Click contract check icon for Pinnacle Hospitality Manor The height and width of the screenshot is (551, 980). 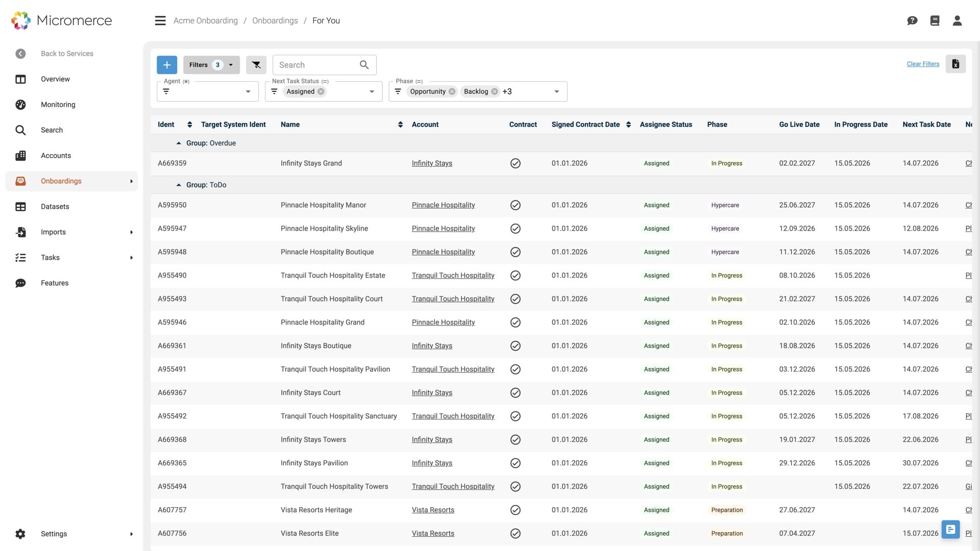pyautogui.click(x=516, y=205)
